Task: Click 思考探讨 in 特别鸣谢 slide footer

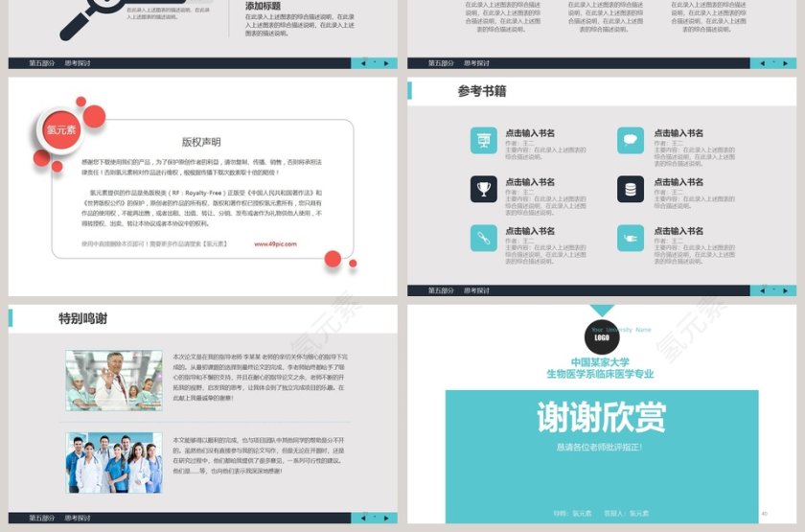Action: point(78,519)
